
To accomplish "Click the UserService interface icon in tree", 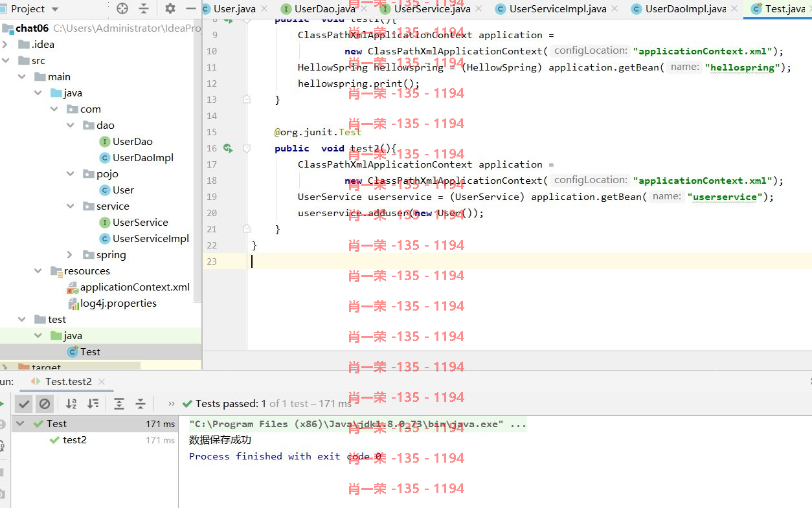I will [x=104, y=223].
